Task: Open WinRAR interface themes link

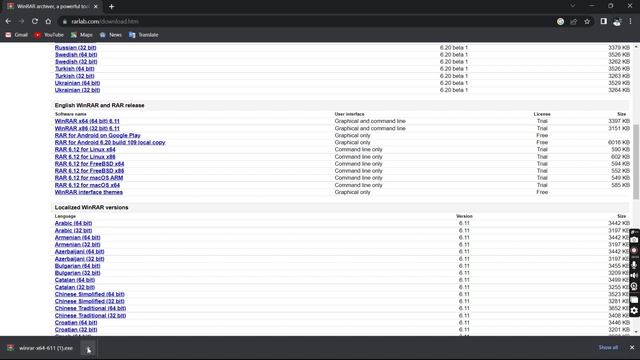Action: point(89,192)
